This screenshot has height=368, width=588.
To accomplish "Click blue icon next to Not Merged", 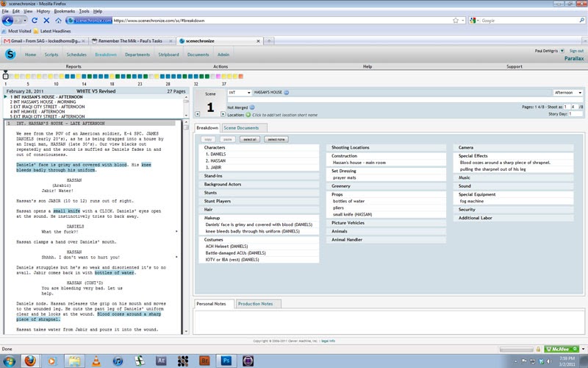I will [251, 107].
